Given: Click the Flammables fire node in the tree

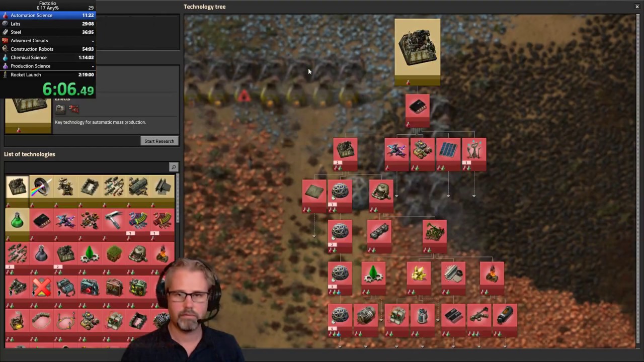Looking at the screenshot, I should click(492, 278).
